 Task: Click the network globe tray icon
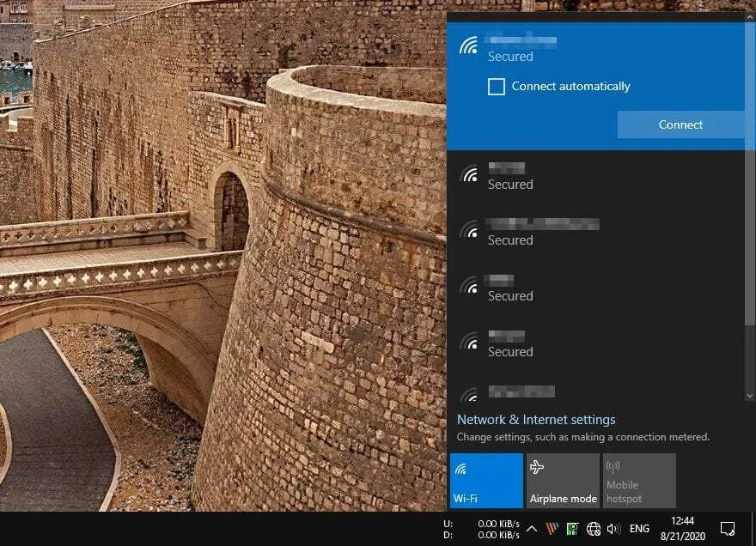click(x=593, y=529)
